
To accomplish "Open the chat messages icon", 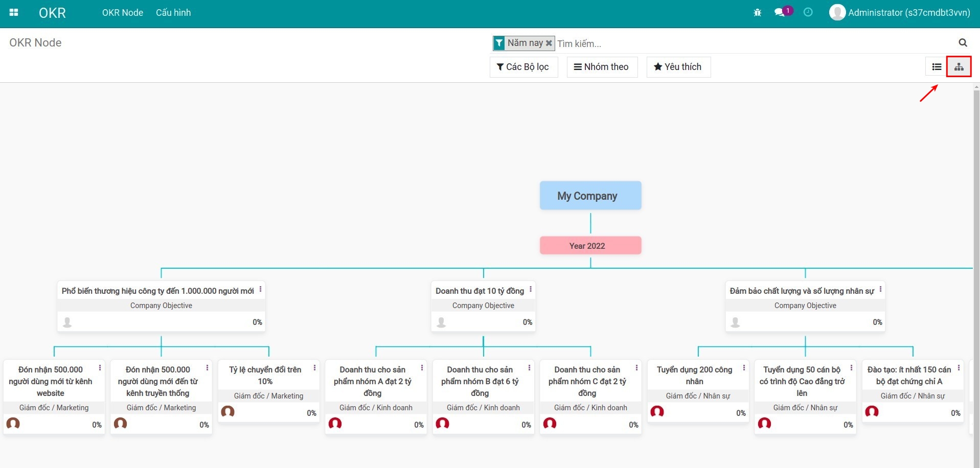I will pyautogui.click(x=780, y=13).
